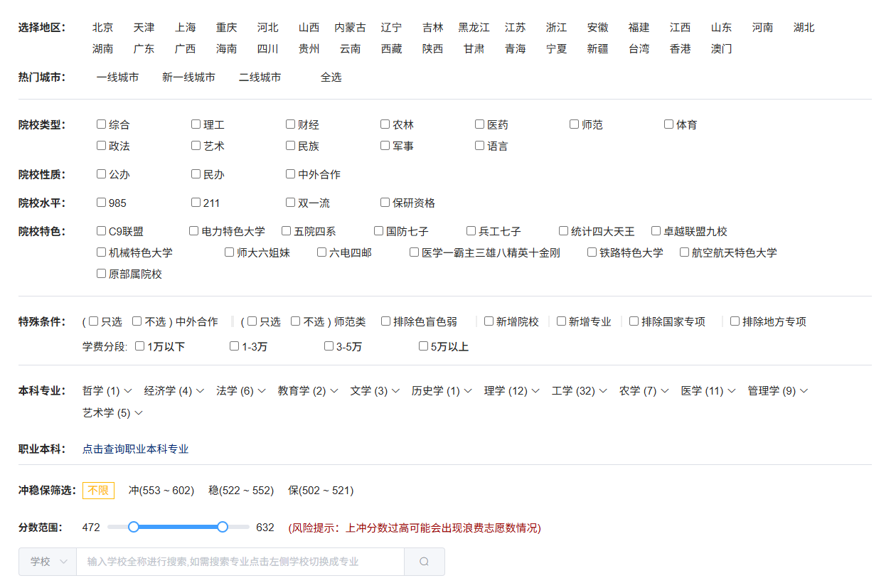Expand the 医学 (11) major dropdown
Image resolution: width=896 pixels, height=588 pixels.
click(707, 390)
